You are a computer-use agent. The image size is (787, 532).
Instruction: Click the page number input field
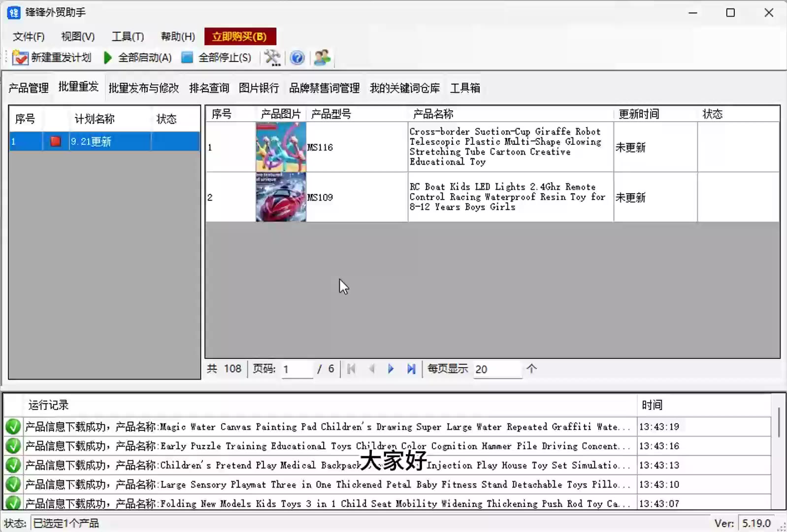click(x=297, y=369)
